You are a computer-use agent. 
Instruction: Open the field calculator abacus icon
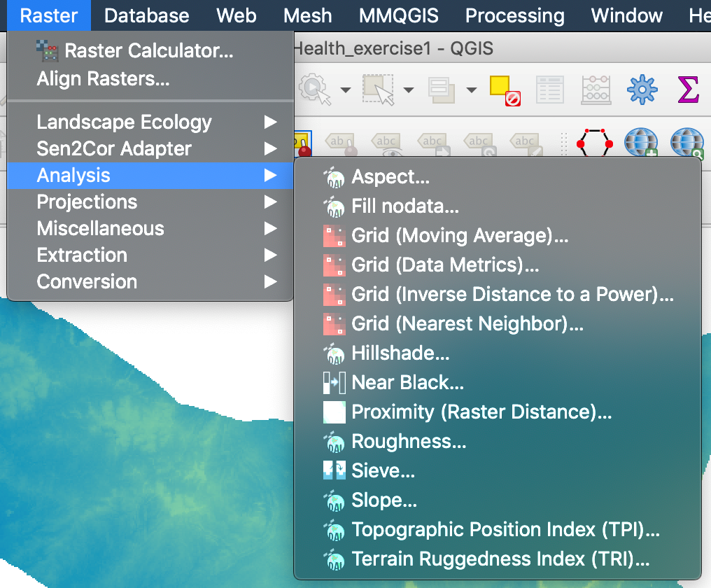(596, 90)
